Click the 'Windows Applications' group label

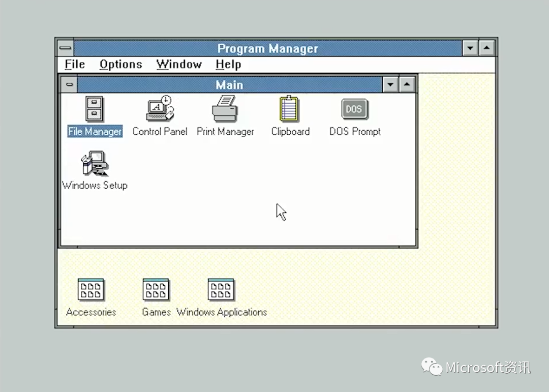(x=222, y=312)
